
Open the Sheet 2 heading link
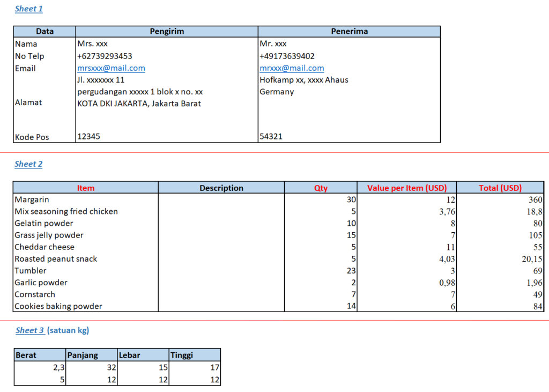(28, 164)
